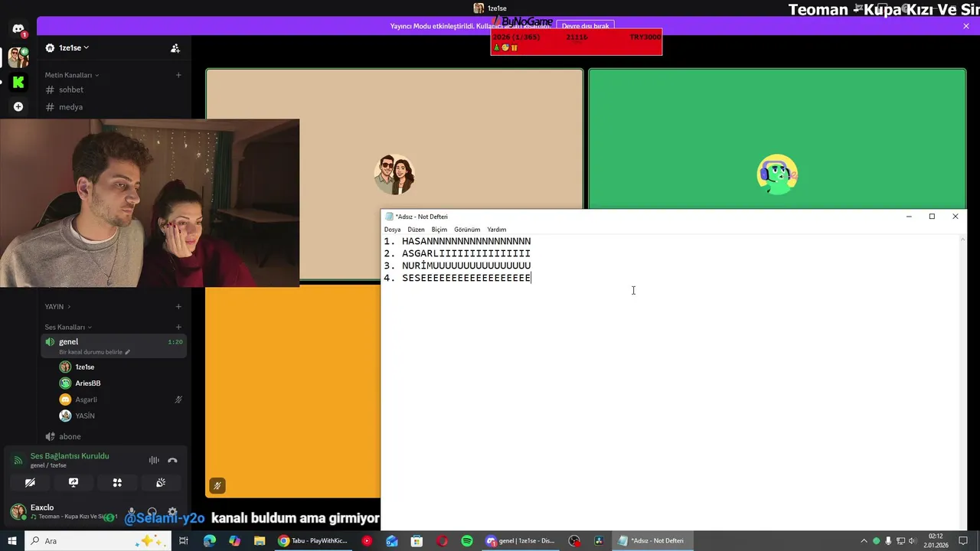This screenshot has width=980, height=551.
Task: Click the system tray volume icon
Action: click(913, 541)
